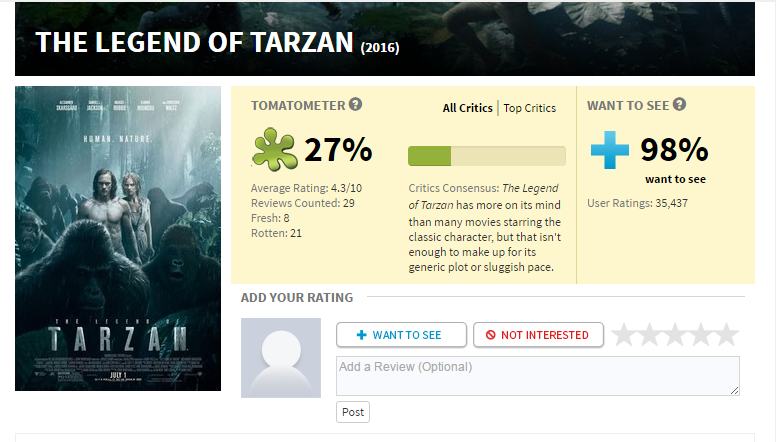
Task: Click the review box resize handle
Action: pos(735,391)
